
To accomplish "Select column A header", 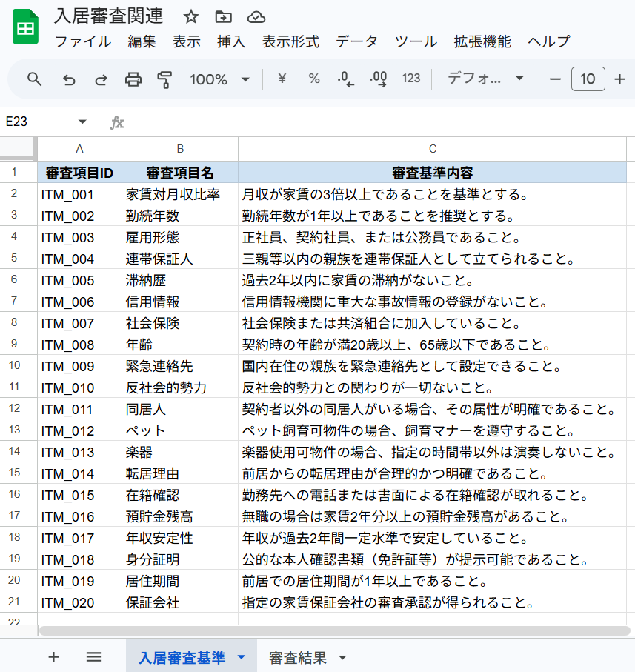I will (x=79, y=149).
